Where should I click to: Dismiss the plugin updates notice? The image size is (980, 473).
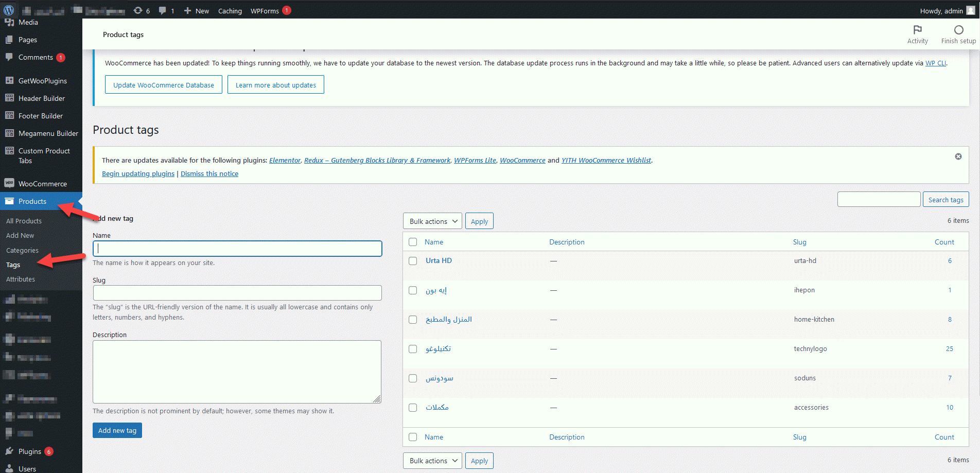[x=958, y=156]
